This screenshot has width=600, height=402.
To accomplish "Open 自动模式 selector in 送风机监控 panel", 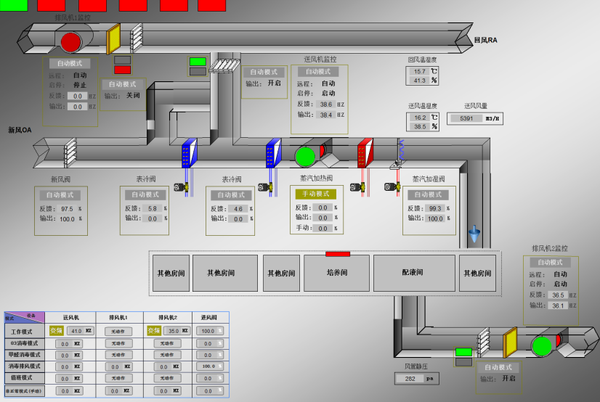I will 317,72.
